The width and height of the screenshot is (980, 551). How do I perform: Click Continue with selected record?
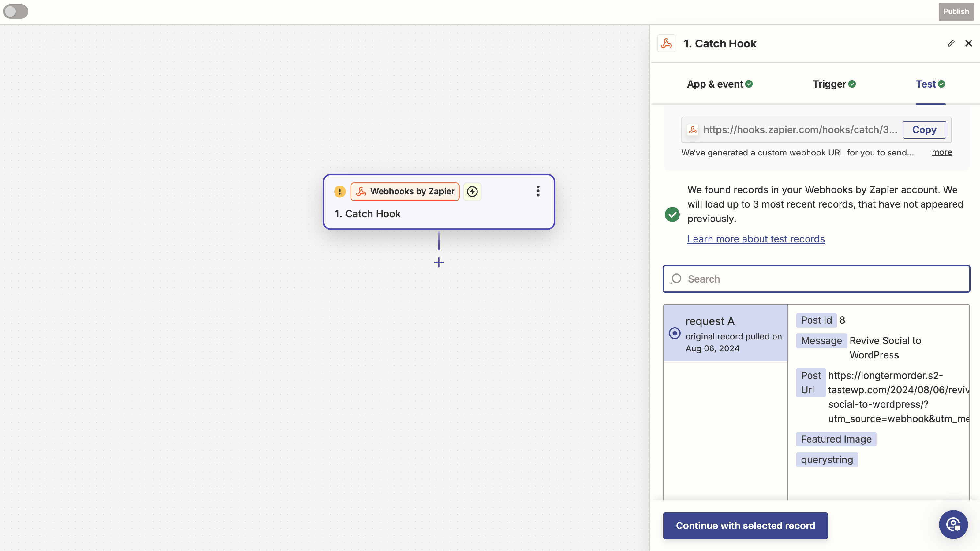(745, 526)
